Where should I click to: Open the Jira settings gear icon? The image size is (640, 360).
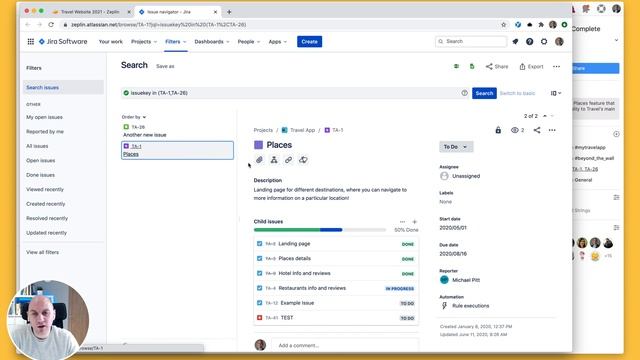pyautogui.click(x=544, y=42)
